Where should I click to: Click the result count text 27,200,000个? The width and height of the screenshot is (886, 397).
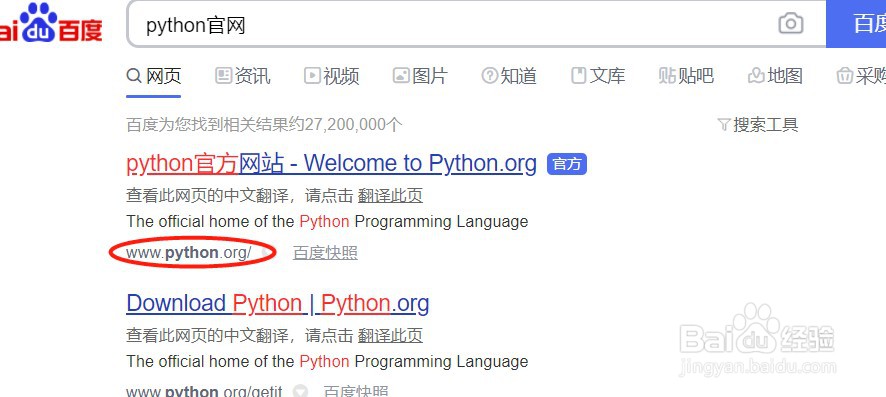353,125
